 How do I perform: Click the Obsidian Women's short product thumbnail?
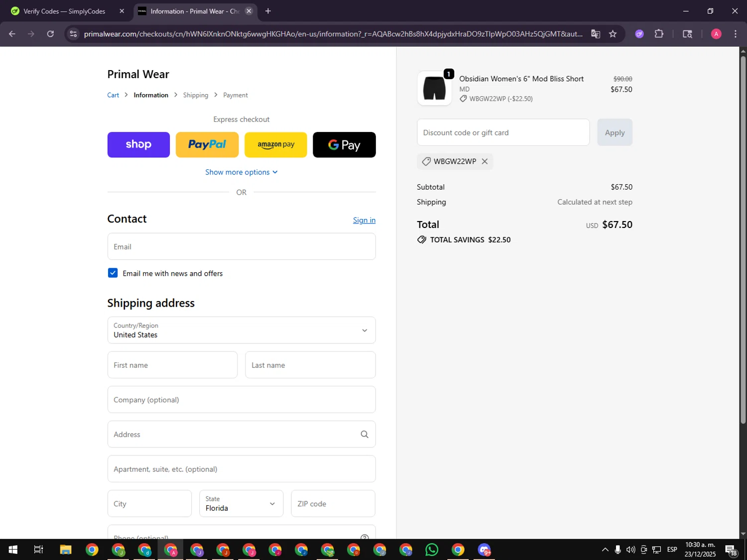pyautogui.click(x=434, y=89)
